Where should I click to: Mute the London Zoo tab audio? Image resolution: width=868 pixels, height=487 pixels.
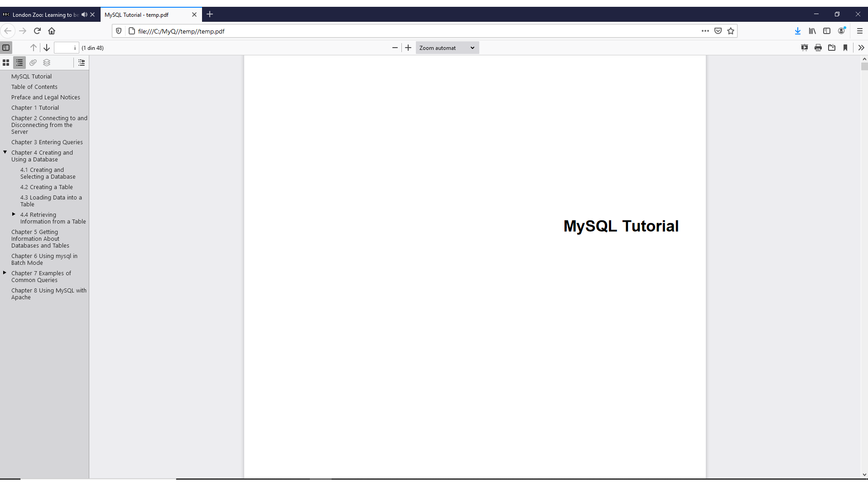84,15
